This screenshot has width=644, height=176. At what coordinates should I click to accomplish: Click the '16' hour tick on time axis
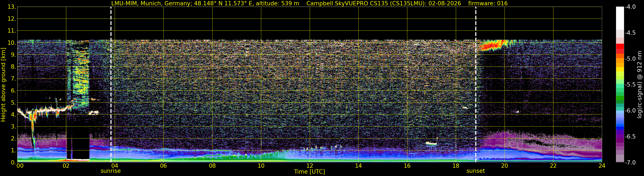(x=407, y=166)
